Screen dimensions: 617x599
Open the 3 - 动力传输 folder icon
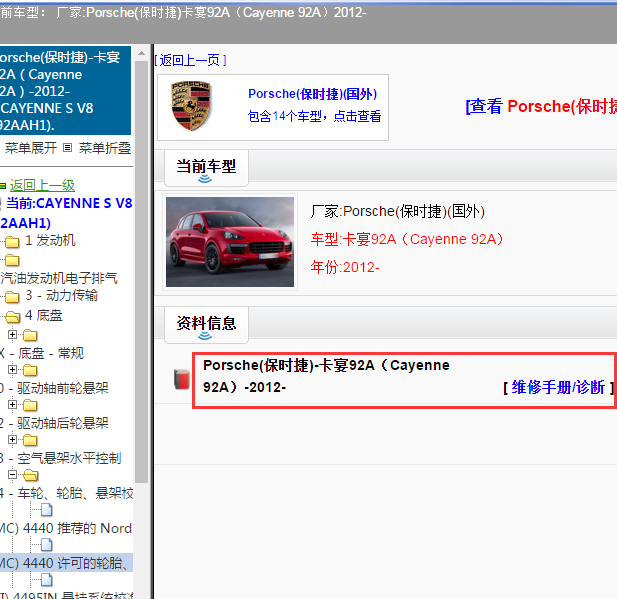[12, 297]
